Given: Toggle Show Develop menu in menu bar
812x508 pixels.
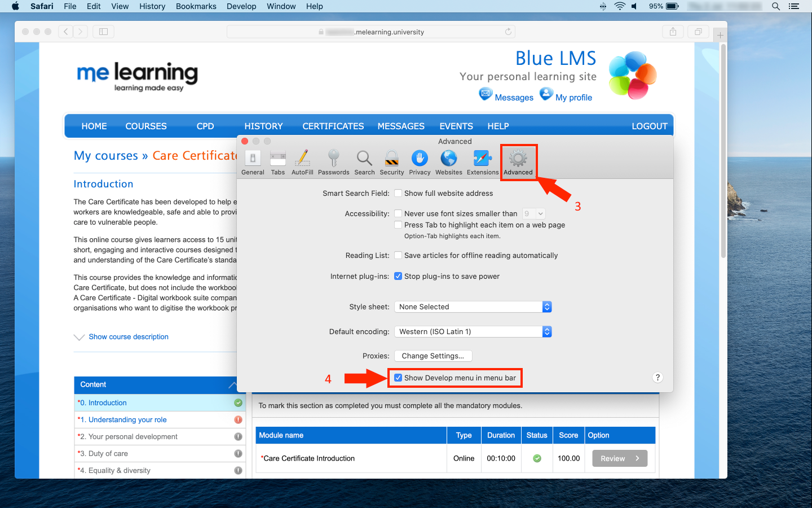Looking at the screenshot, I should point(398,378).
